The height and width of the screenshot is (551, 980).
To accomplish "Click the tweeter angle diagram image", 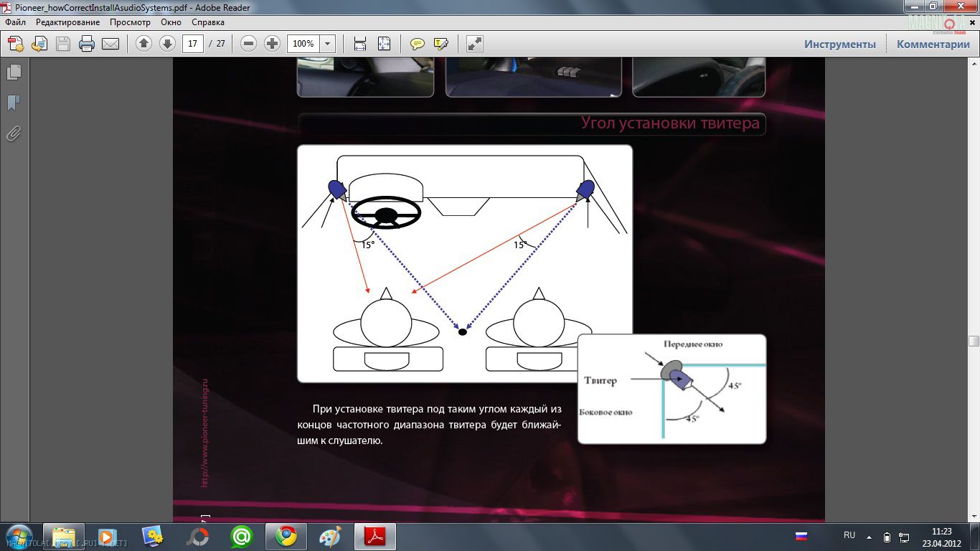I will click(x=465, y=263).
